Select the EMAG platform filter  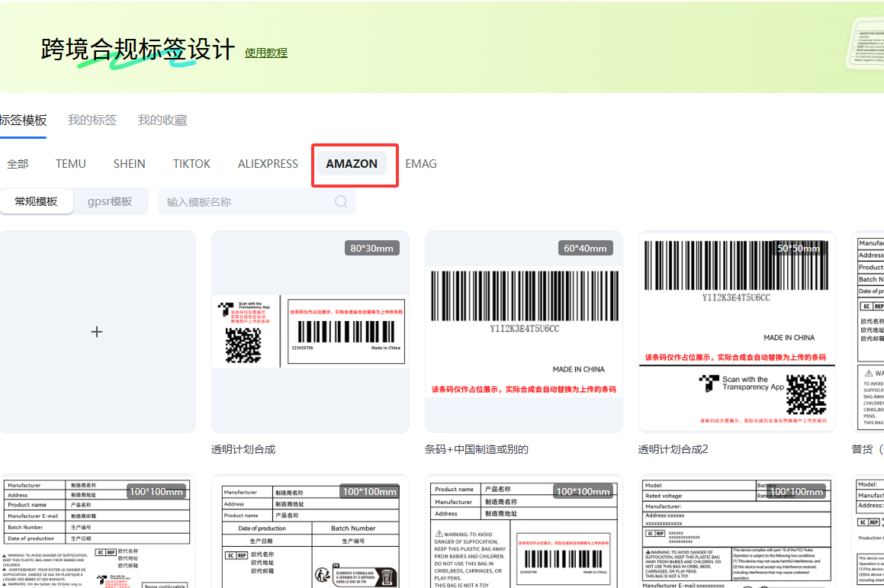[420, 164]
